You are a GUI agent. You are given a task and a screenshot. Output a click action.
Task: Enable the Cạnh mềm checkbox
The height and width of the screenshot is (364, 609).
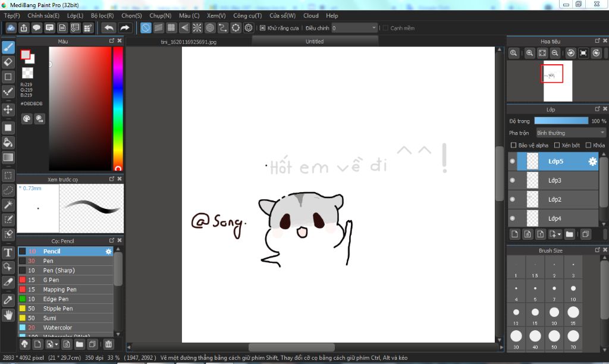[385, 28]
